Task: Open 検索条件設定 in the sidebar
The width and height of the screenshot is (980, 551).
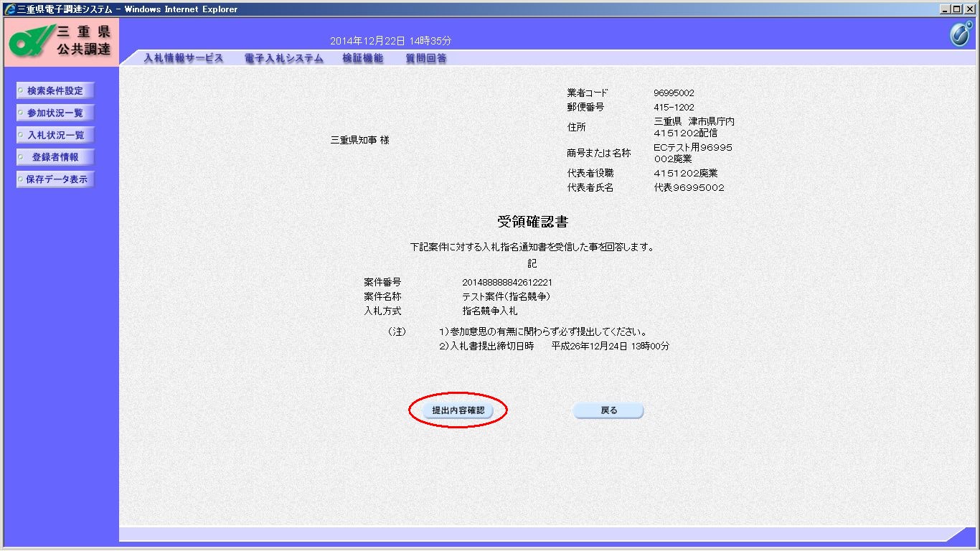Action: pyautogui.click(x=55, y=91)
